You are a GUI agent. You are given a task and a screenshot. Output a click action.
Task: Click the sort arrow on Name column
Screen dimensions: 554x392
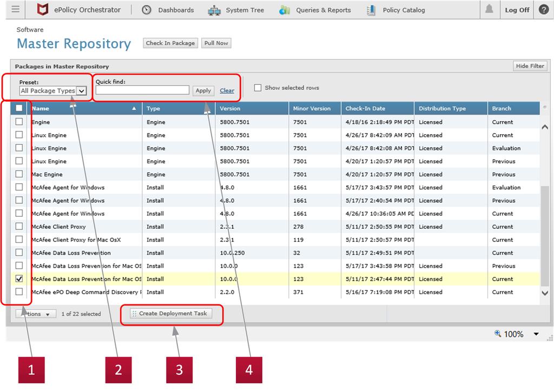[134, 109]
